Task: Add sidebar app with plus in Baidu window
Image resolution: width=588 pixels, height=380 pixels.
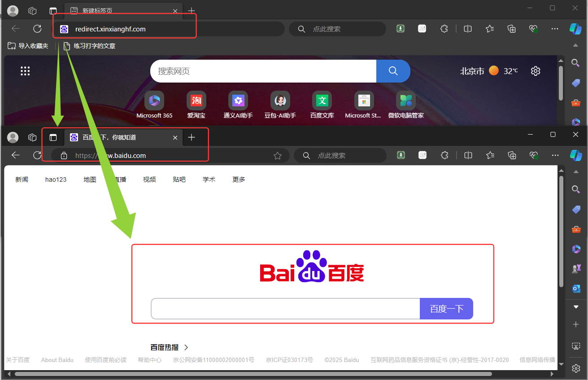Action: 576,324
